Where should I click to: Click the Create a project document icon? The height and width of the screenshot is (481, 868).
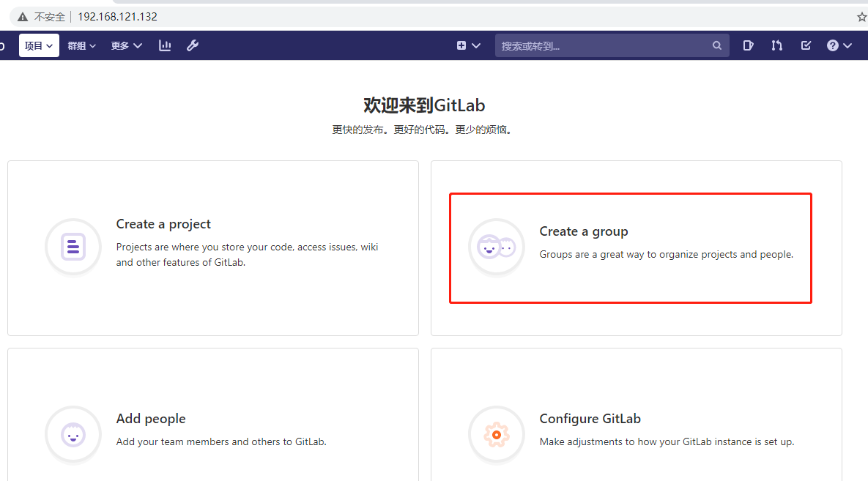pyautogui.click(x=73, y=247)
